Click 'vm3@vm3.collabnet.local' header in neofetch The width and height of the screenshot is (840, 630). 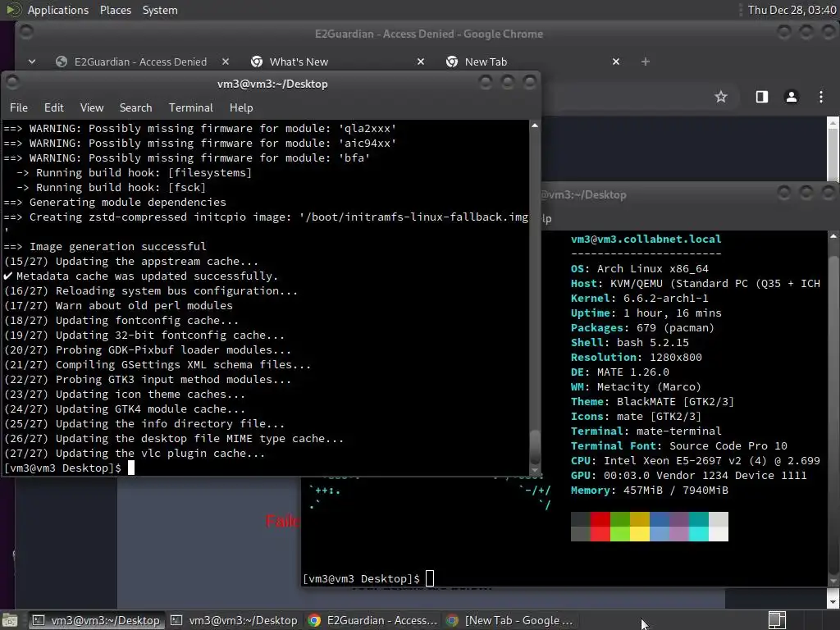(646, 239)
